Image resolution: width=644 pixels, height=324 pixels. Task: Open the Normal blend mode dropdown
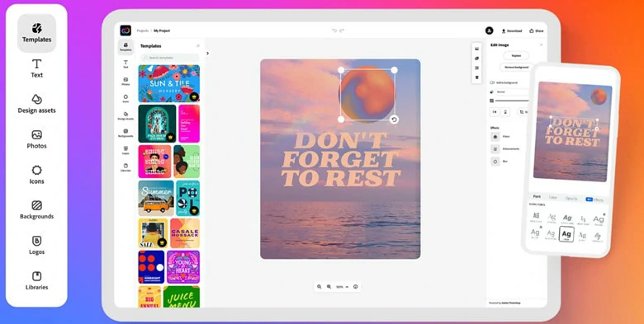tap(512, 92)
